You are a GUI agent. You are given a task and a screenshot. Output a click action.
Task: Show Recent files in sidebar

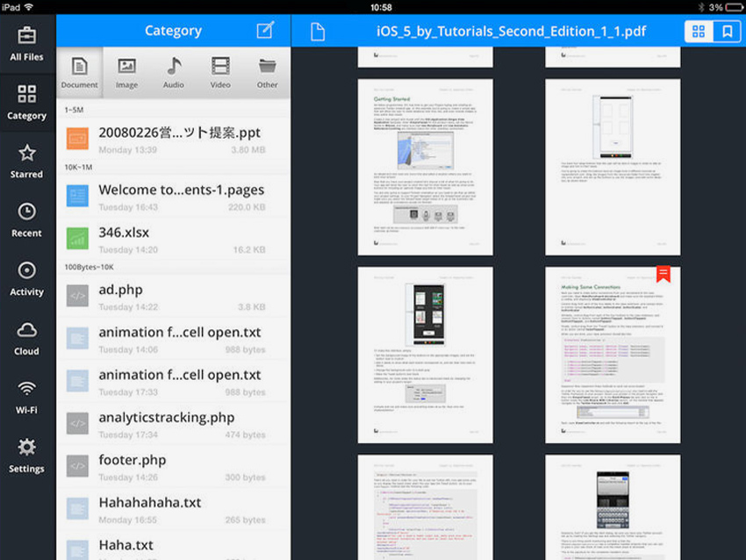click(26, 220)
